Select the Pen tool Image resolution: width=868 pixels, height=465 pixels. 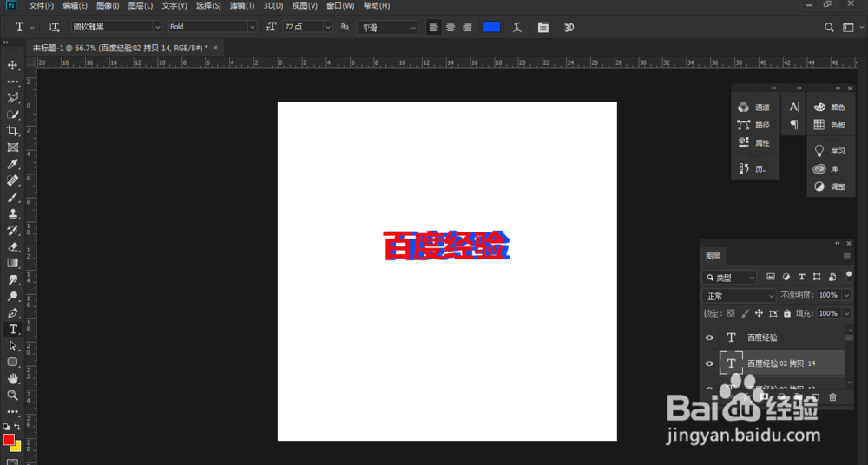pos(13,313)
